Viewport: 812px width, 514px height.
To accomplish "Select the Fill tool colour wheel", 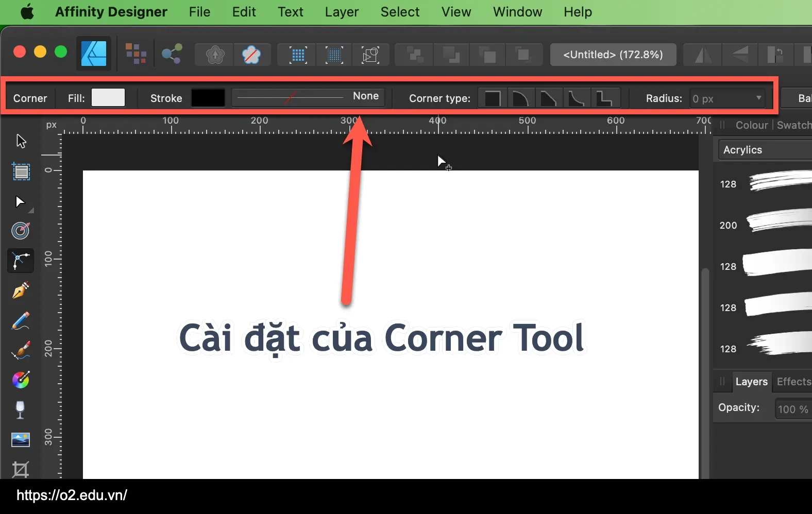I will tap(21, 380).
